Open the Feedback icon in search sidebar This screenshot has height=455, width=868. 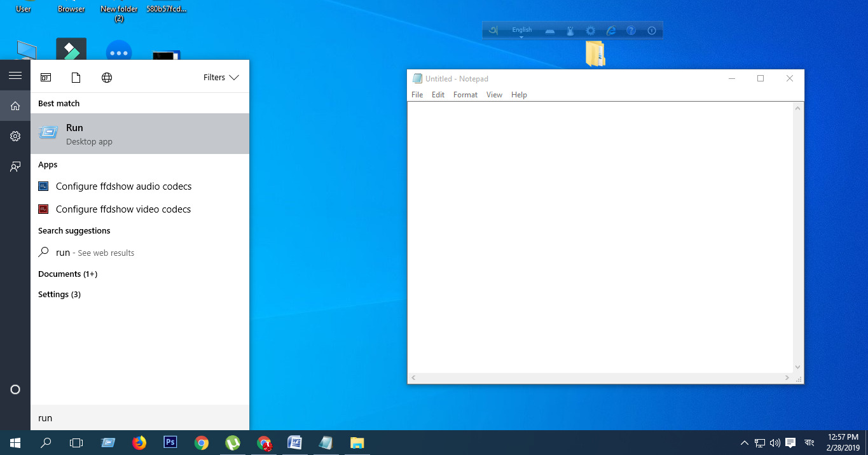click(15, 167)
